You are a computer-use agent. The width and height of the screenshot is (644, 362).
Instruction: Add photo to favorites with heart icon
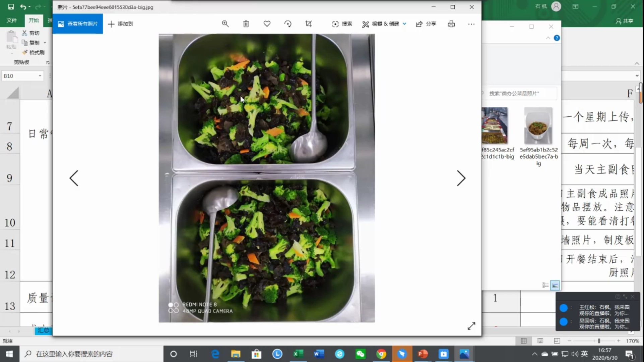tap(267, 24)
